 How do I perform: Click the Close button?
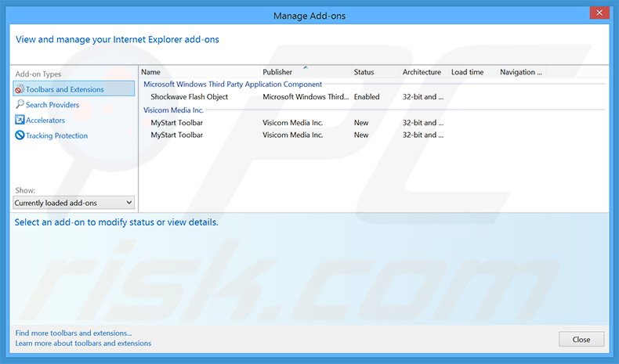[x=581, y=339]
